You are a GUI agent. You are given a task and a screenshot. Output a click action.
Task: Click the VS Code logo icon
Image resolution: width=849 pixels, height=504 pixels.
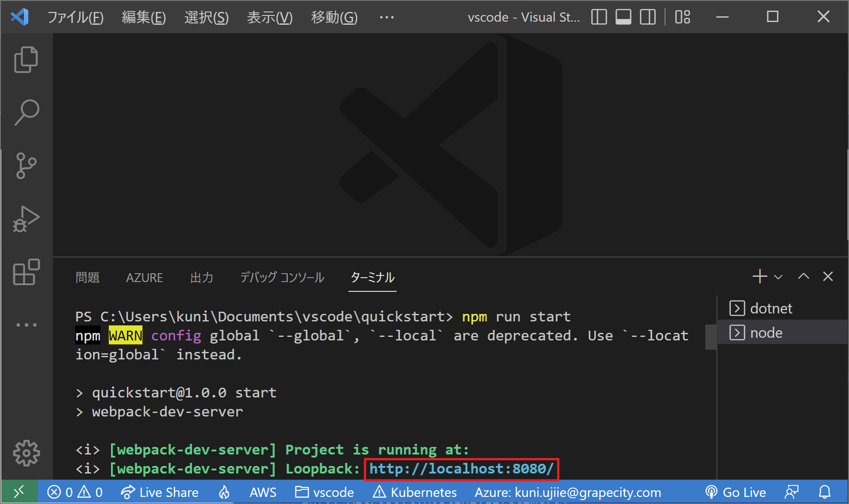(x=19, y=17)
